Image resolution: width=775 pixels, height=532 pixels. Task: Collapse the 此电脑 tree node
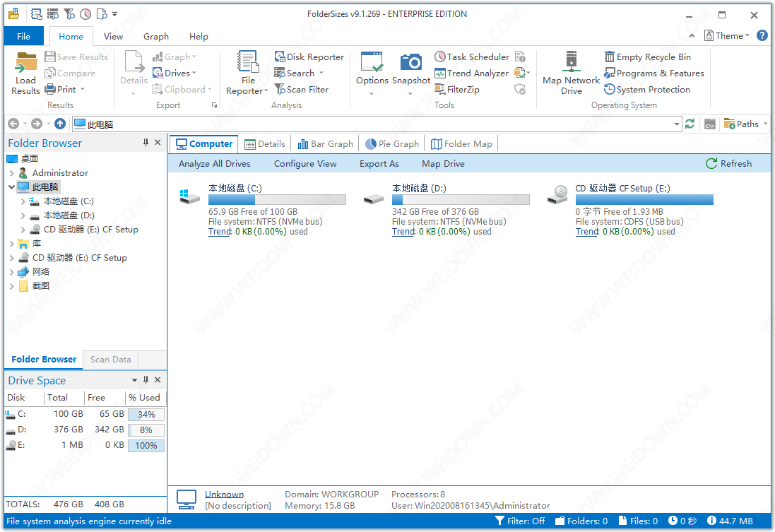click(x=11, y=187)
